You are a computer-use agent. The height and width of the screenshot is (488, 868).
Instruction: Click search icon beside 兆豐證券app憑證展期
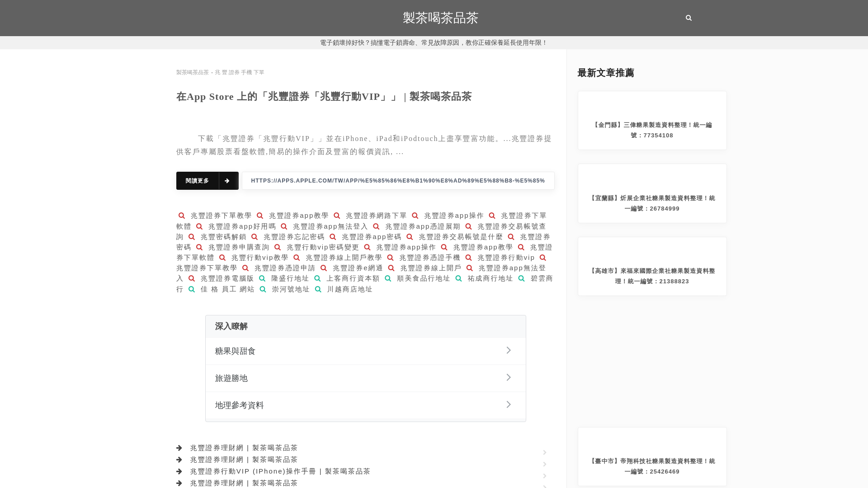(376, 226)
